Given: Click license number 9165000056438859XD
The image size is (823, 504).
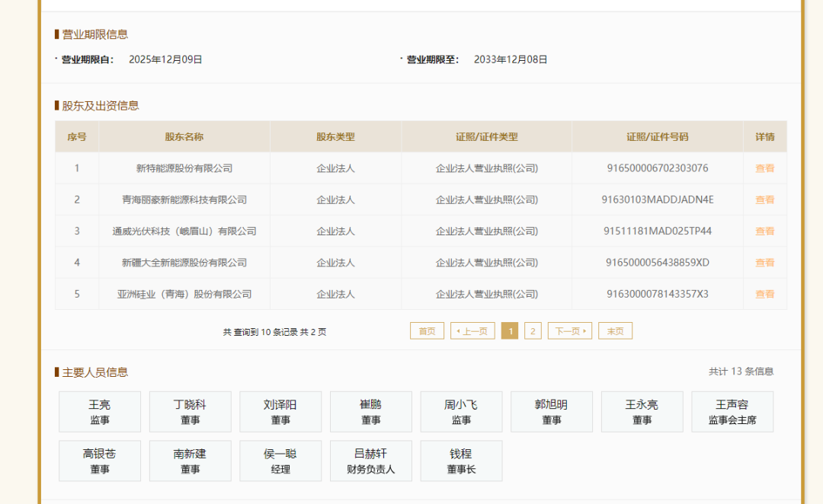Looking at the screenshot, I should 657,263.
